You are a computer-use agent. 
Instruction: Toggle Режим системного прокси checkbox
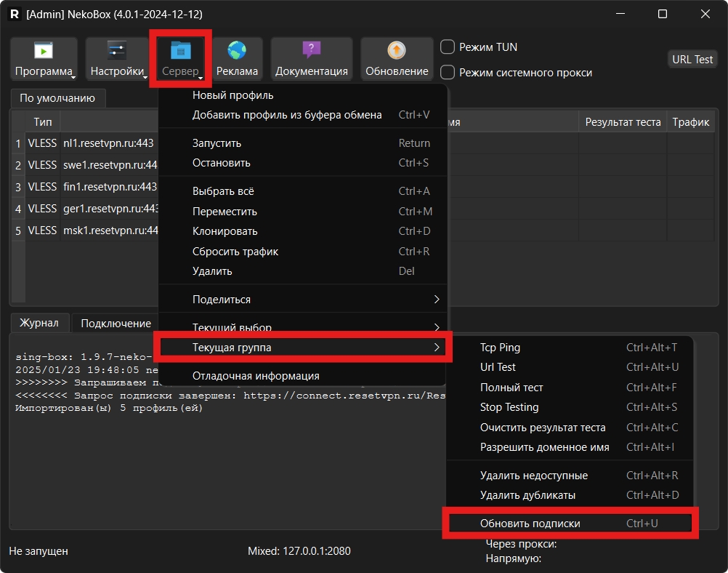448,73
